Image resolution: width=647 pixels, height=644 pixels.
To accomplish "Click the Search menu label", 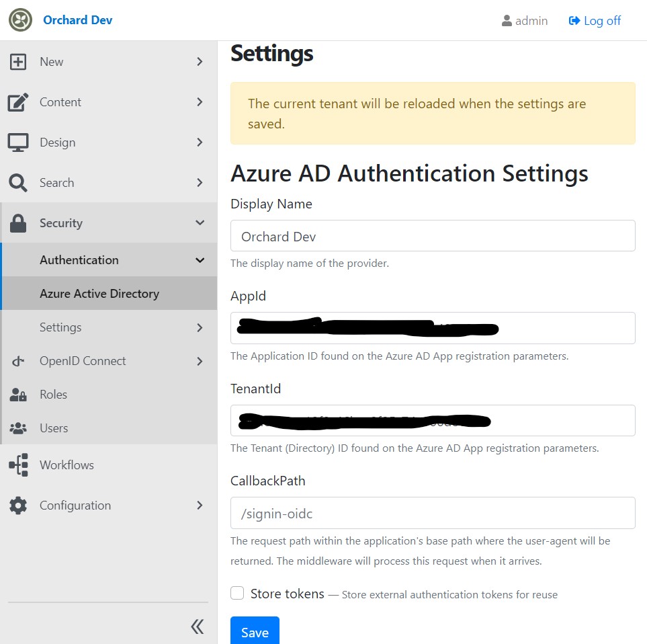I will coord(57,182).
